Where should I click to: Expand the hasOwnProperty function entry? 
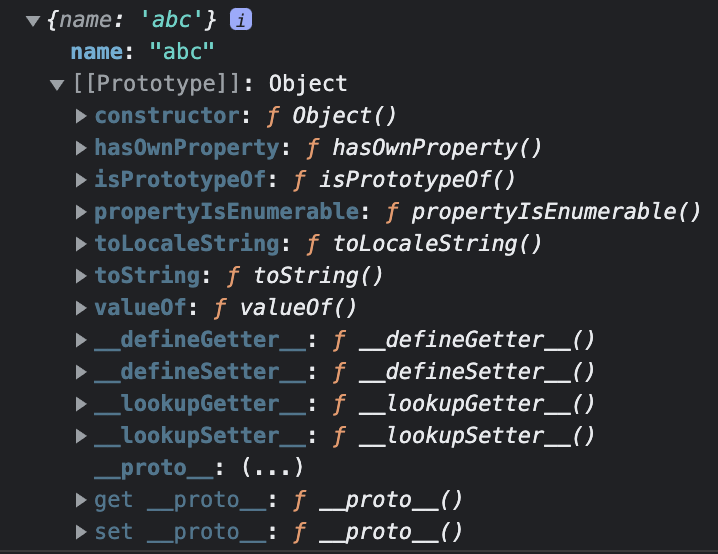(81, 148)
